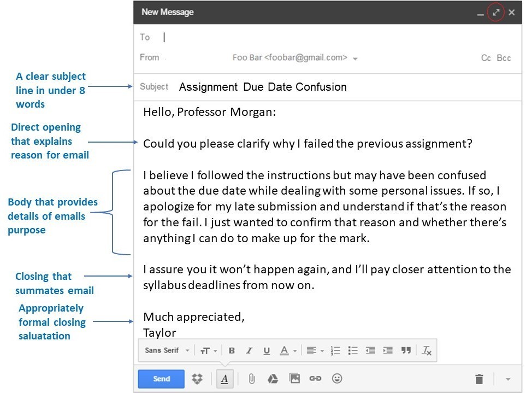This screenshot has width=532, height=393.
Task: Discard the draft with the trash icon
Action: point(479,379)
